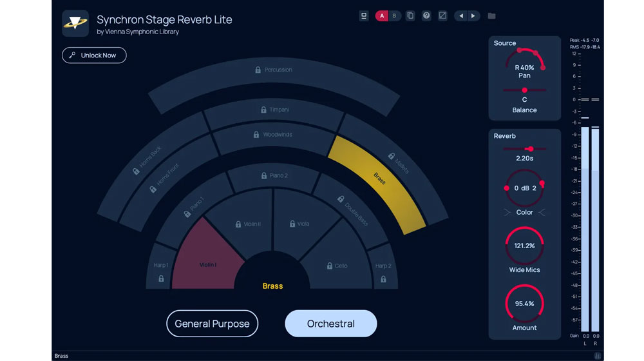Click the Amount knob showing 95.4%
This screenshot has width=644, height=361.
(x=524, y=304)
